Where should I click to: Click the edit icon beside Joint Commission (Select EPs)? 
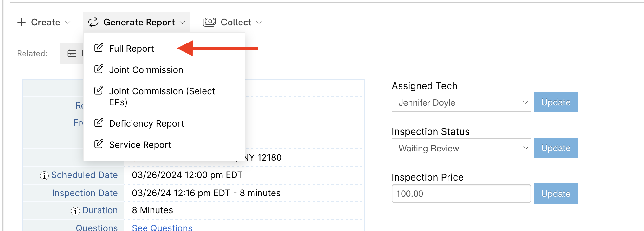(x=99, y=90)
